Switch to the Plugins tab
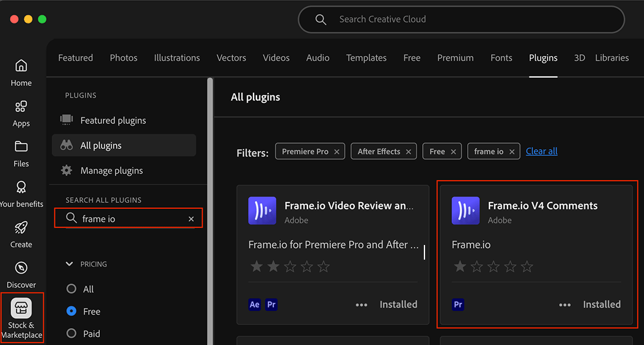Screen dimensions: 644x345 (543, 58)
